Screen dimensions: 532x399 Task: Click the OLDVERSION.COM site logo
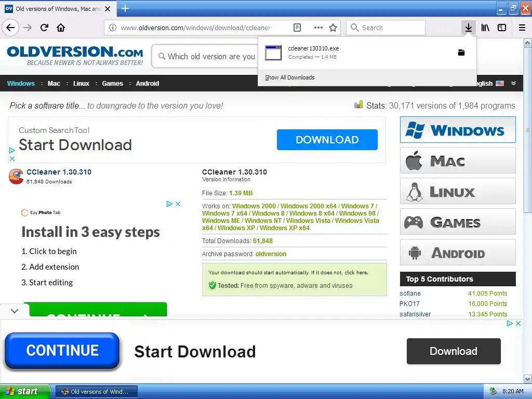[75, 55]
